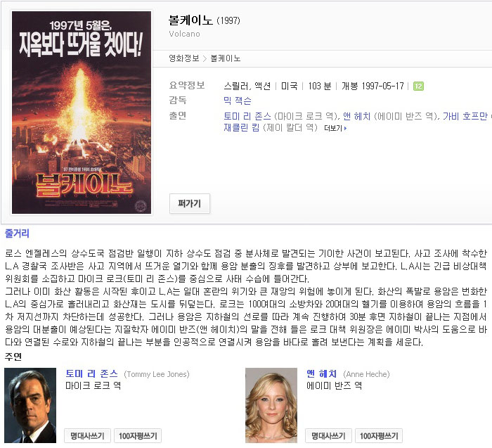
Task: Go to 영화정보 breadcrumb
Action: [x=184, y=58]
